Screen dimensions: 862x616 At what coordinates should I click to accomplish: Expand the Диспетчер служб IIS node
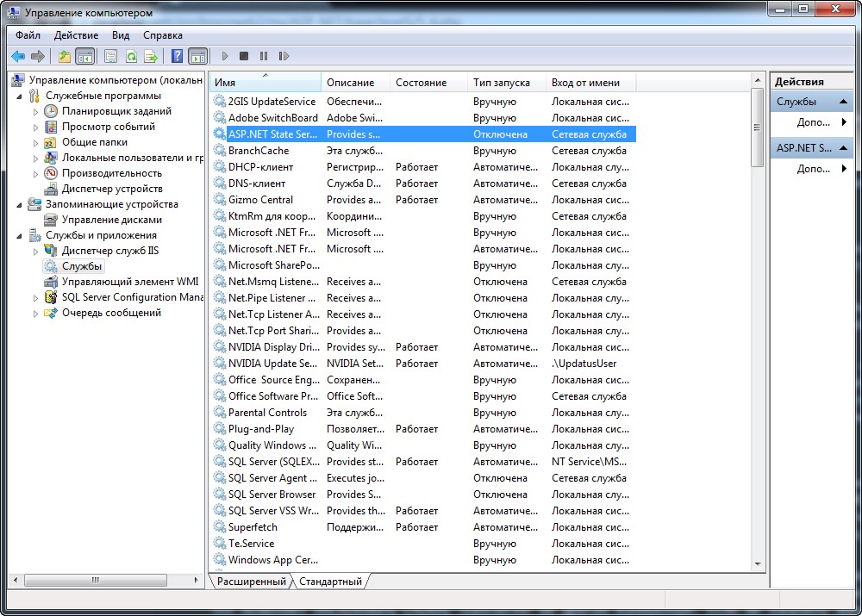[x=35, y=251]
